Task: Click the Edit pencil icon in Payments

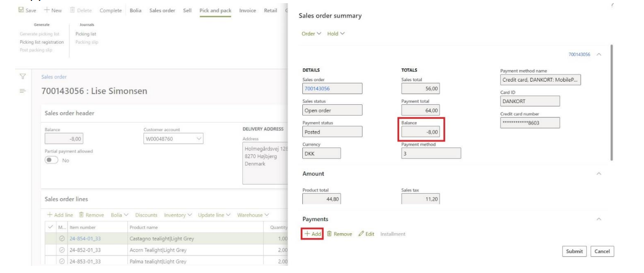Action: pos(361,234)
